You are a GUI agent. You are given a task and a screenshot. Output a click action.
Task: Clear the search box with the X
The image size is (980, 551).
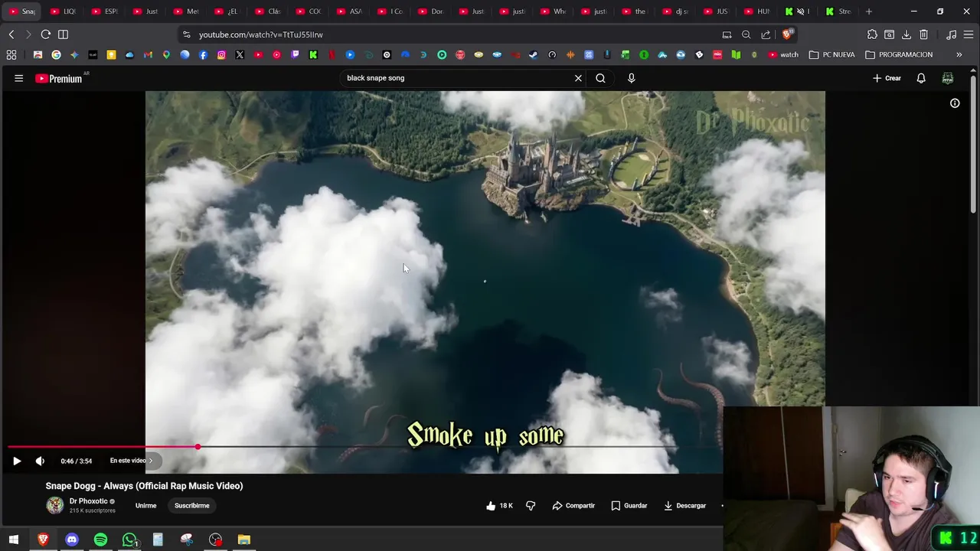tap(578, 78)
